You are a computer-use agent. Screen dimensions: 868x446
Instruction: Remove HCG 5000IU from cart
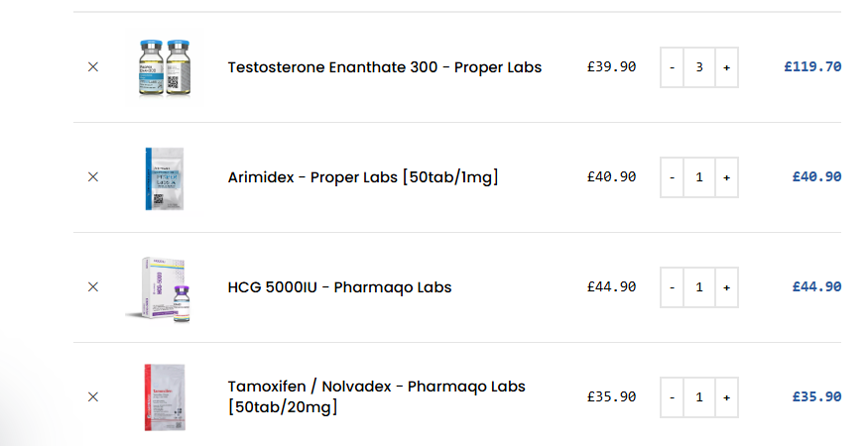click(93, 287)
